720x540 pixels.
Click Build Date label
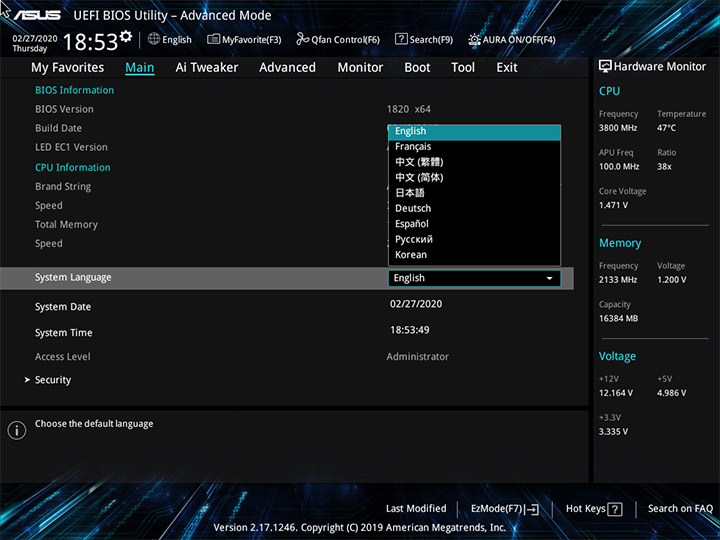(58, 128)
